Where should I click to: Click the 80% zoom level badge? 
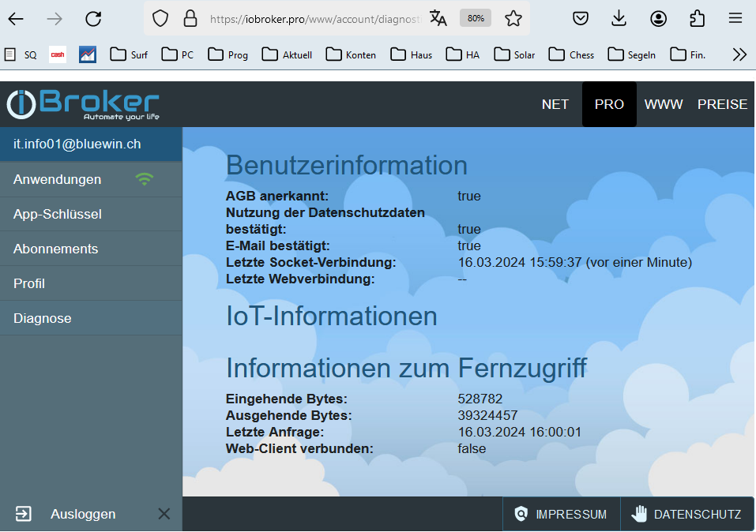(476, 18)
